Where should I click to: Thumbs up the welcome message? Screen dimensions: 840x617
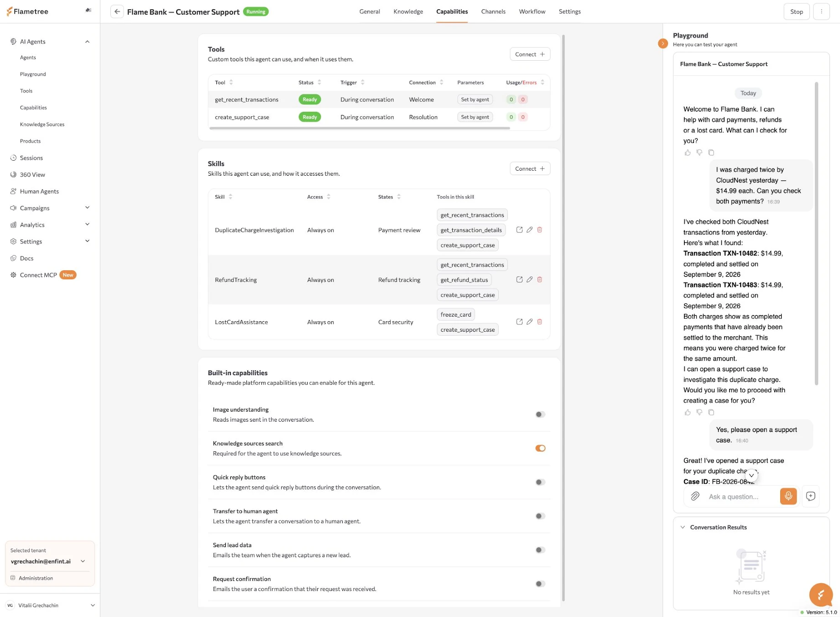pos(687,152)
